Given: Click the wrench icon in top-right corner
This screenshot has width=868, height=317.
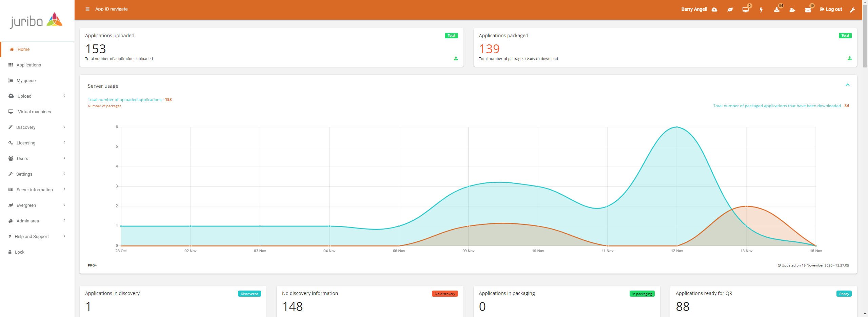Looking at the screenshot, I should [x=852, y=10].
